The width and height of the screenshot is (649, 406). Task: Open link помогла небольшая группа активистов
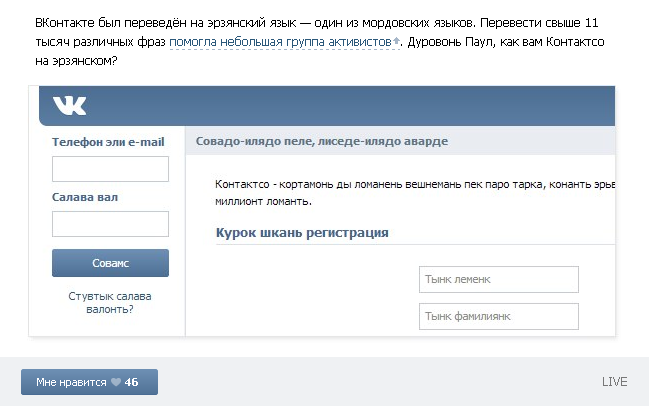tap(280, 42)
